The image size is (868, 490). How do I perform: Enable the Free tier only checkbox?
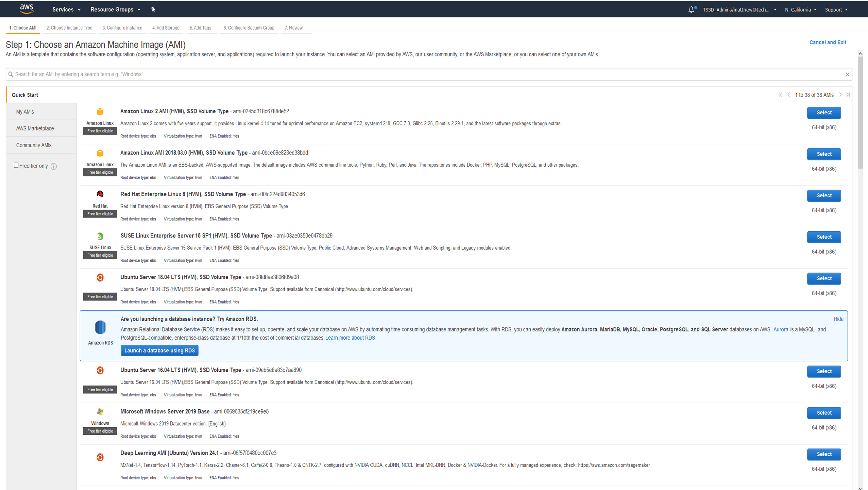coord(16,165)
